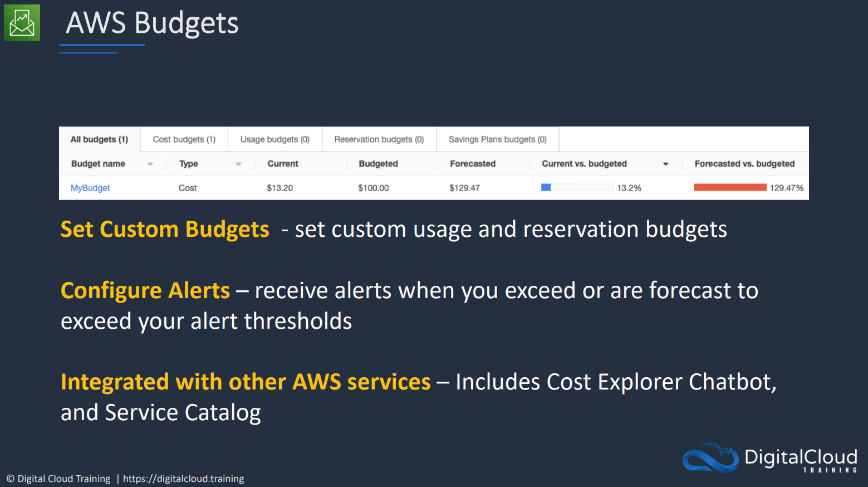Sort by Current vs. budgeted dropdown arrow

pos(665,164)
